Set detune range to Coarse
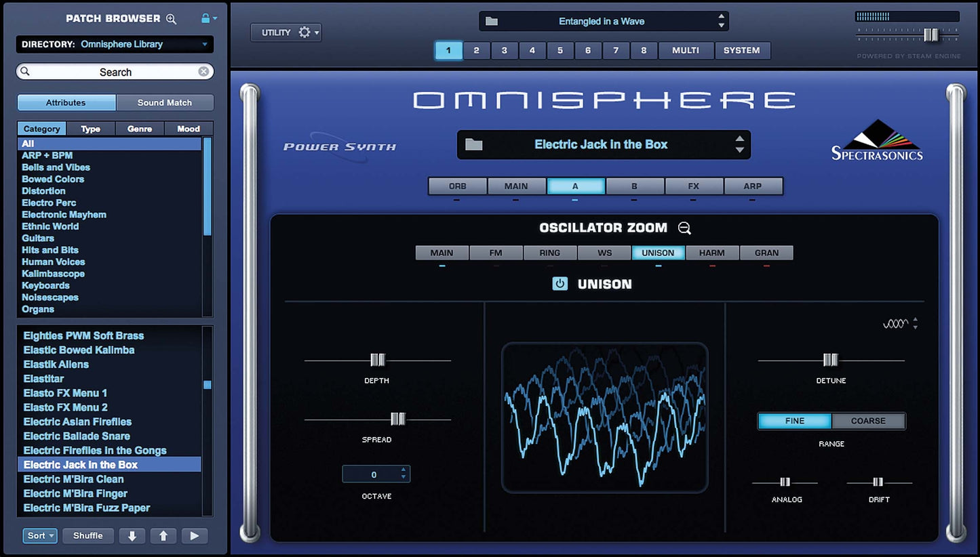 tap(868, 421)
